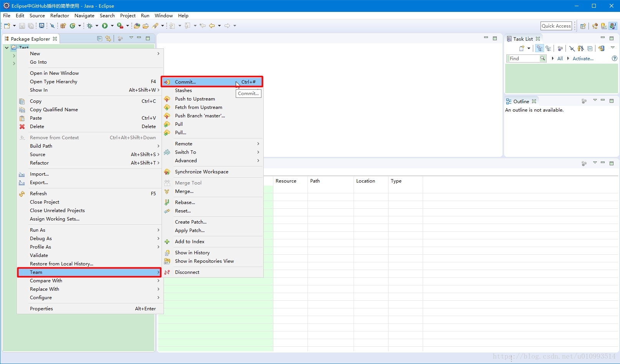Toggle Link with Editor in Package Explorer
The width and height of the screenshot is (620, 364).
point(108,38)
